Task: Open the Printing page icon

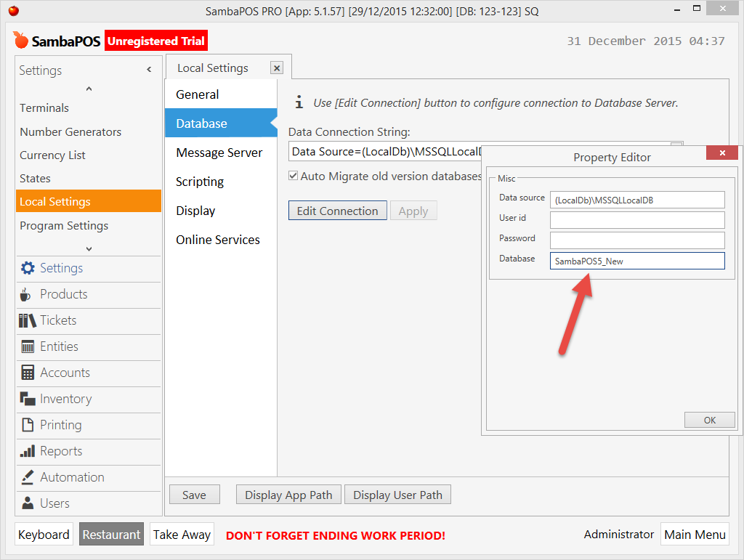Action: click(x=28, y=426)
